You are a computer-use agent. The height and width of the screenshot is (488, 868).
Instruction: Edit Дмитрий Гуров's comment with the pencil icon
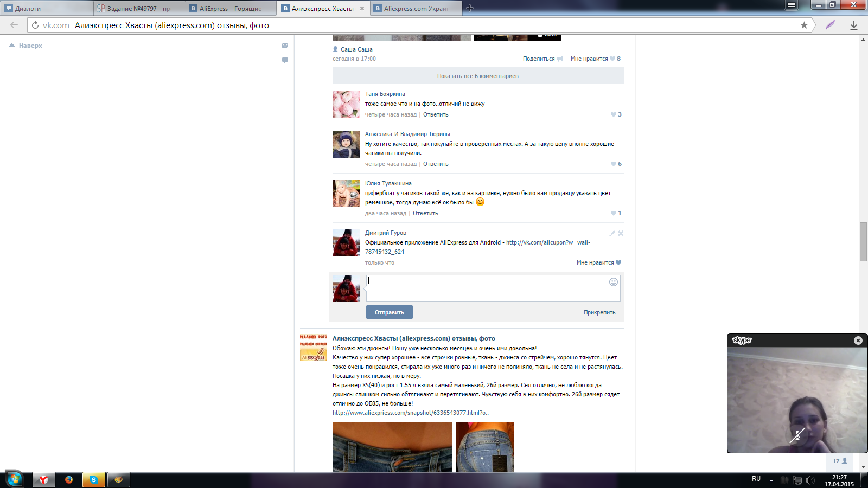(x=612, y=233)
